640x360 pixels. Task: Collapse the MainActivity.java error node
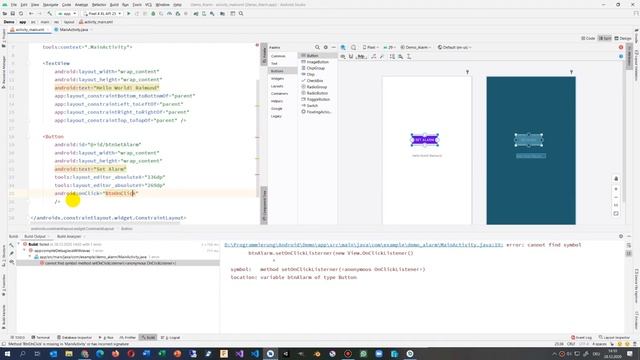pyautogui.click(x=30, y=257)
